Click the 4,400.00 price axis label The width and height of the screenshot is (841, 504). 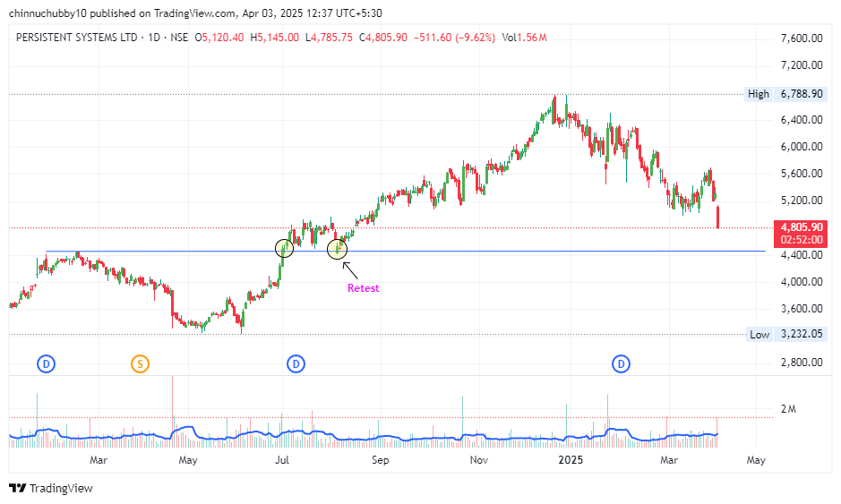coord(802,254)
